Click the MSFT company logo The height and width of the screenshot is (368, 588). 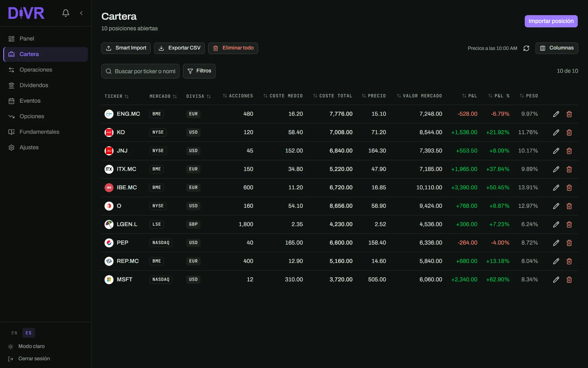pyautogui.click(x=109, y=279)
